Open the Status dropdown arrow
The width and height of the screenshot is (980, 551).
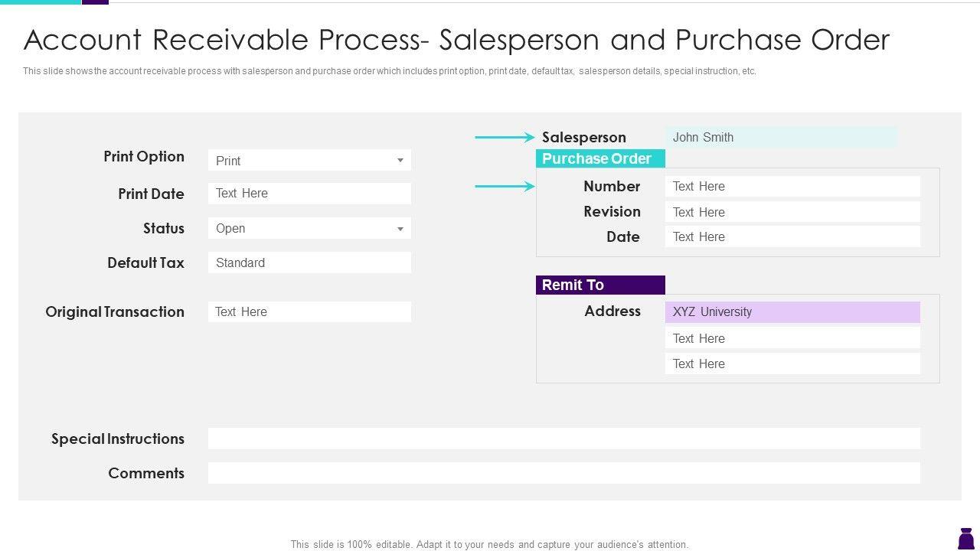click(400, 229)
